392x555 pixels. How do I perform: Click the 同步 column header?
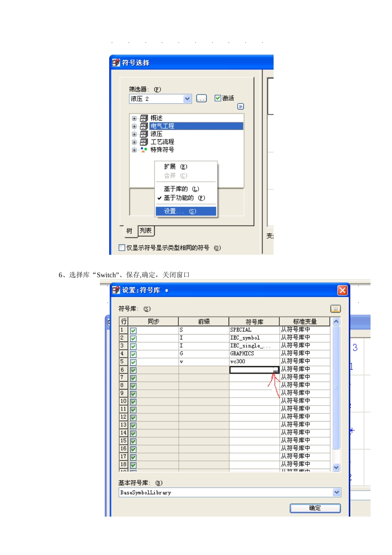pyautogui.click(x=153, y=321)
